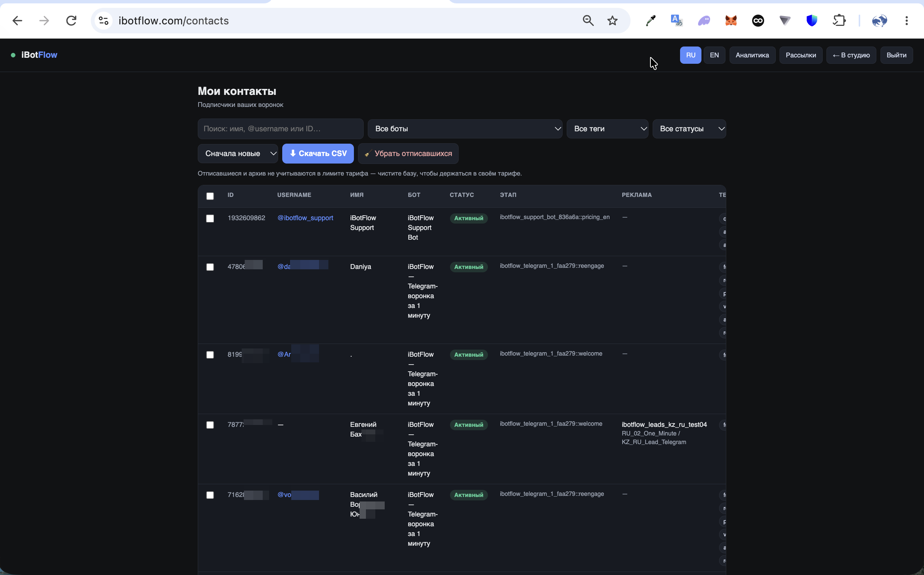Select the Евгений contact checkbox
The width and height of the screenshot is (924, 575).
(210, 425)
